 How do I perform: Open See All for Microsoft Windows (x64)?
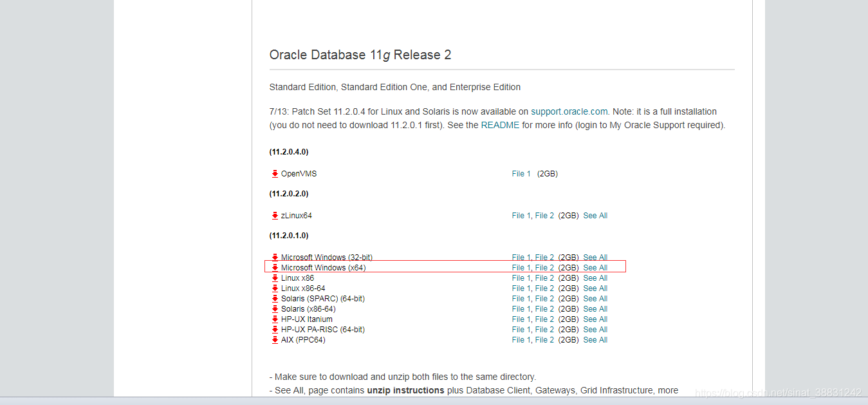pyautogui.click(x=595, y=268)
